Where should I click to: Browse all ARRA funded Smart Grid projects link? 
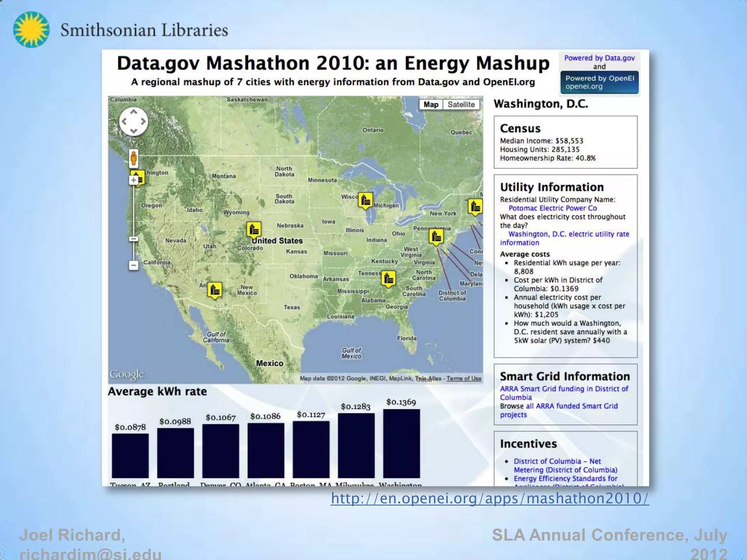(x=559, y=410)
